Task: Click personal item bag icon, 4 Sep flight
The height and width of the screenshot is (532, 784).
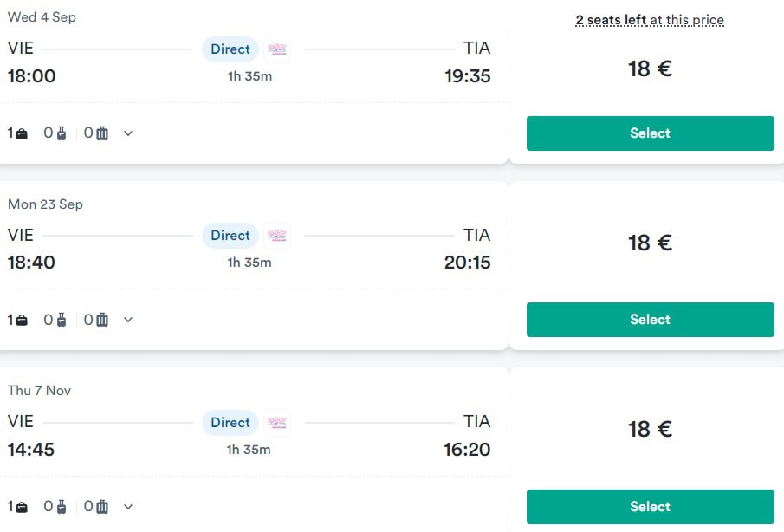Action: point(22,133)
